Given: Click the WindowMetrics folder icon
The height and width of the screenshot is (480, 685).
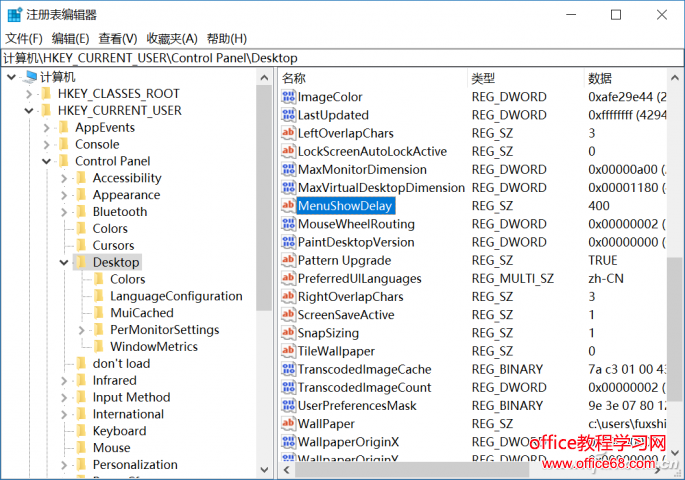Looking at the screenshot, I should tap(99, 347).
